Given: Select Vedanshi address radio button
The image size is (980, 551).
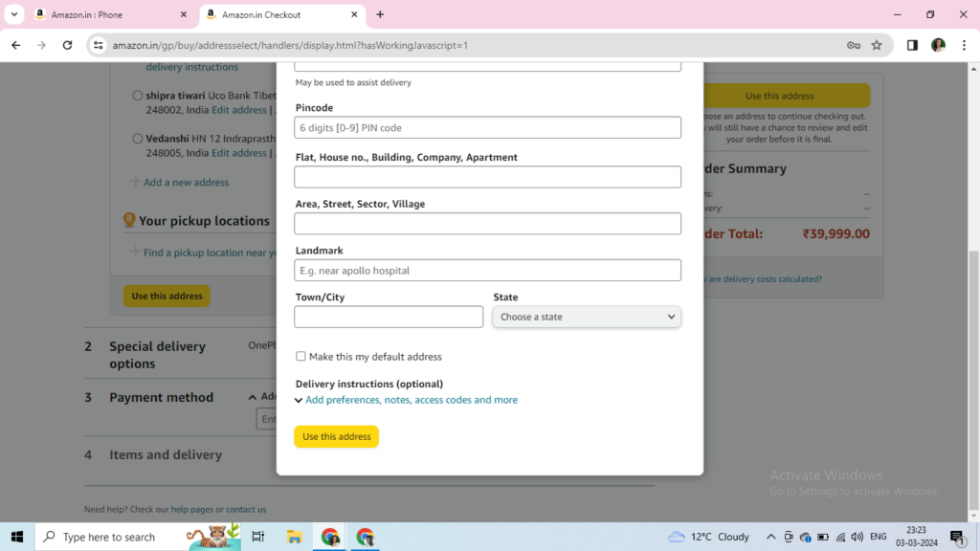Looking at the screenshot, I should pyautogui.click(x=138, y=139).
